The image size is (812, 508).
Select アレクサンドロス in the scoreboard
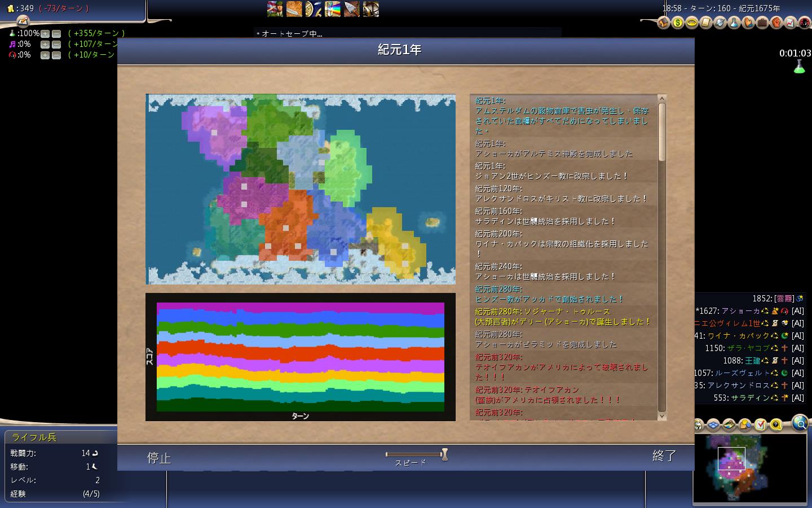click(x=738, y=386)
